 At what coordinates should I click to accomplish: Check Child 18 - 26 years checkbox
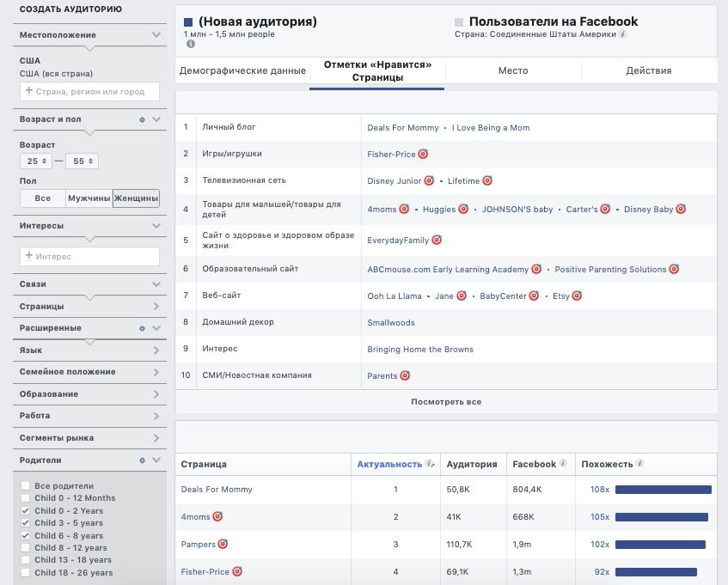point(26,572)
